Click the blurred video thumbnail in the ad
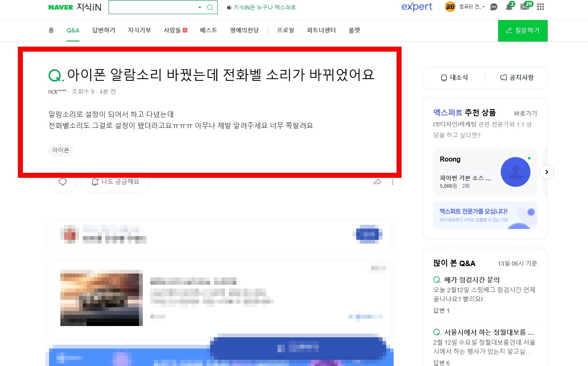This screenshot has height=366, width=588. pos(102,298)
